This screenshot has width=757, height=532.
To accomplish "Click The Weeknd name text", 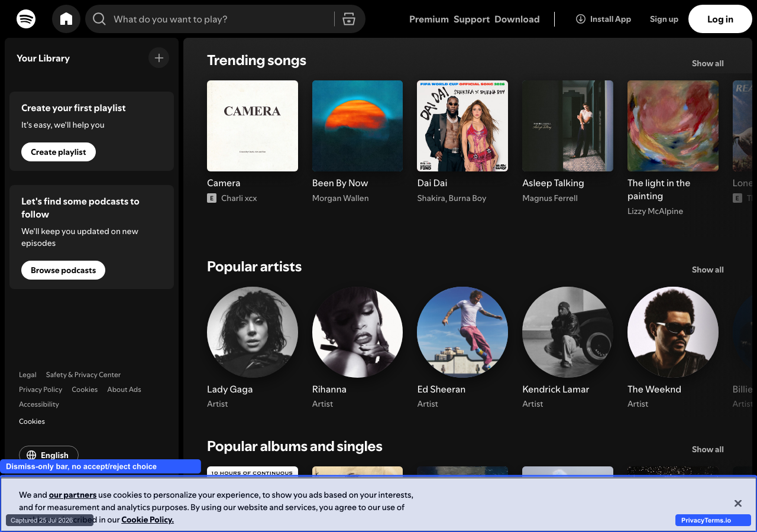I will 654,390.
